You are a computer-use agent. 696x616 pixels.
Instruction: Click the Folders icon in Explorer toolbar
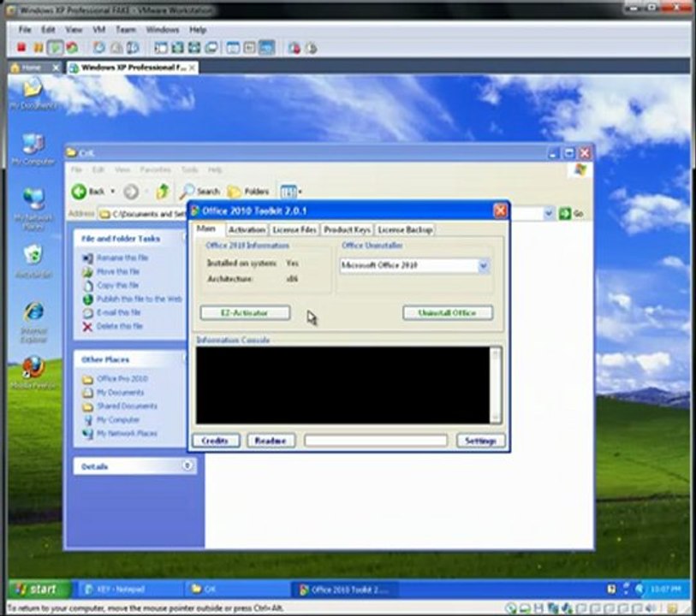234,192
